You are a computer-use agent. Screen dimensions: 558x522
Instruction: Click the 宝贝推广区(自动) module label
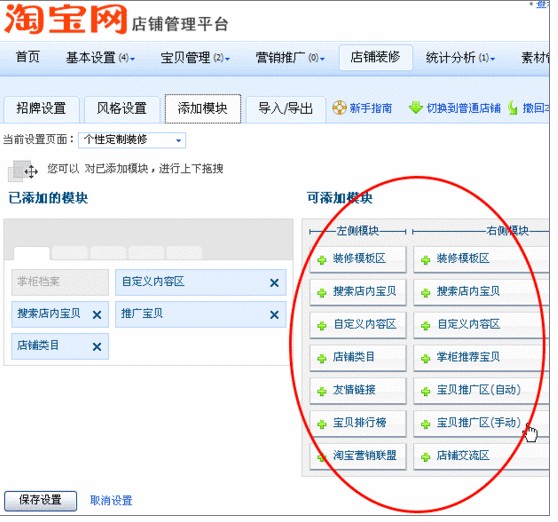(479, 390)
